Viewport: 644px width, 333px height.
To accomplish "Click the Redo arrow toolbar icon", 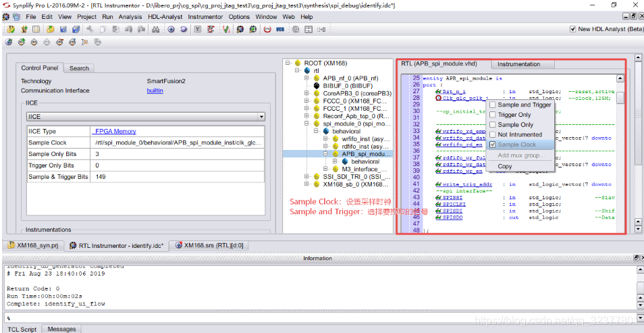I will click(x=141, y=29).
